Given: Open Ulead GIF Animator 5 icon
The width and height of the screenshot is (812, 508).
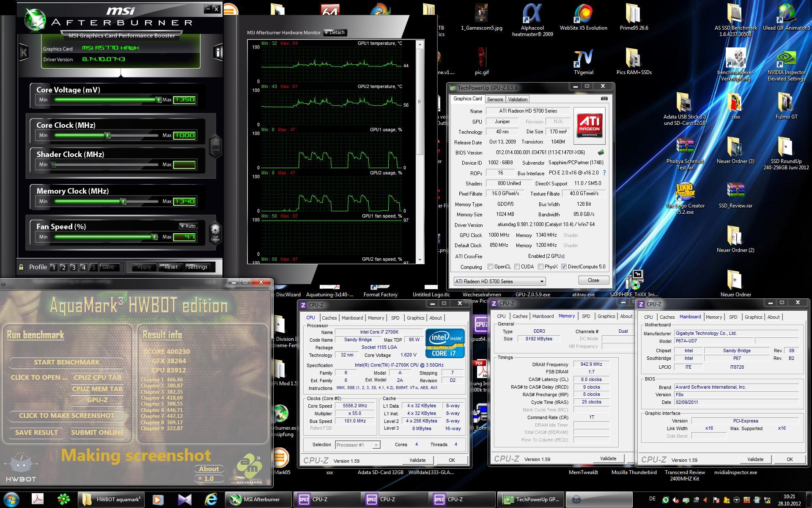Looking at the screenshot, I should coord(786,17).
